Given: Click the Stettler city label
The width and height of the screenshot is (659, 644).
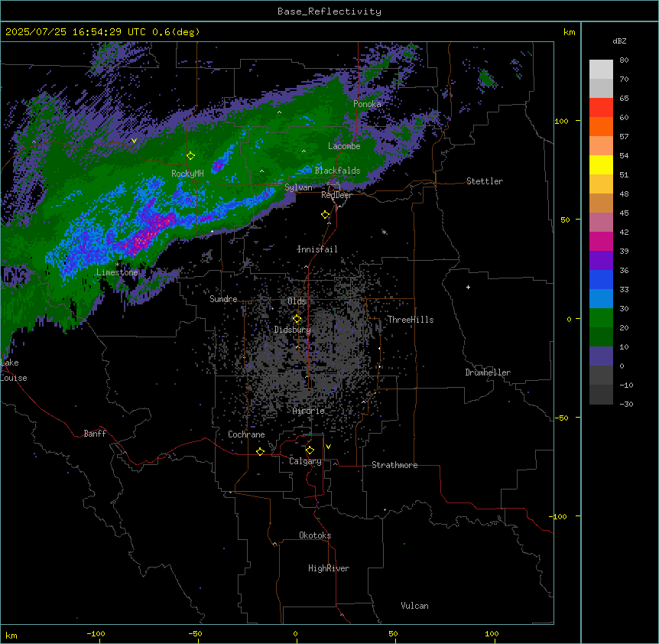Looking at the screenshot, I should pos(485,181).
